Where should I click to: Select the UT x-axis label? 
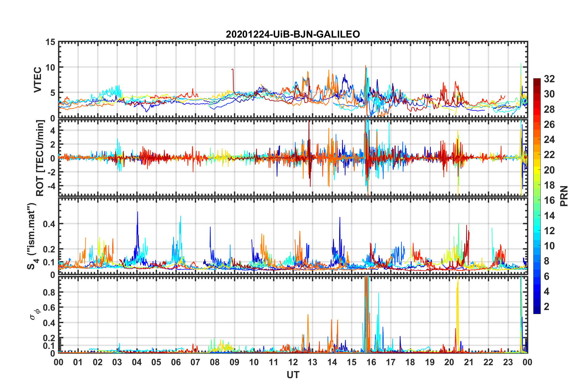coord(293,375)
